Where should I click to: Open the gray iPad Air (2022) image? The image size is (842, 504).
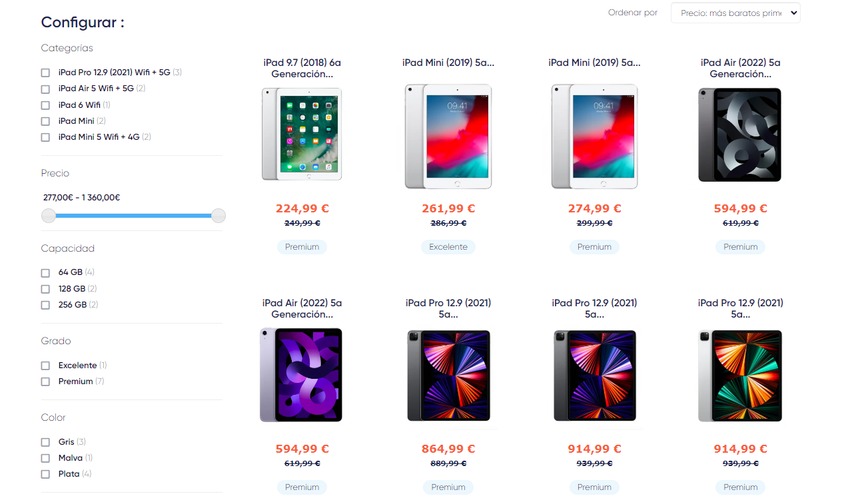(x=740, y=134)
